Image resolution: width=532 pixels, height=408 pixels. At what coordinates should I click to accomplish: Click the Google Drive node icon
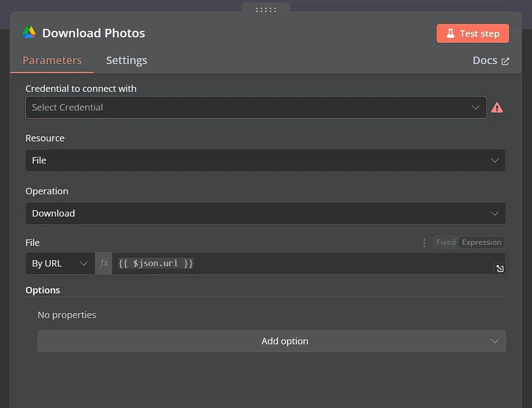[x=29, y=32]
